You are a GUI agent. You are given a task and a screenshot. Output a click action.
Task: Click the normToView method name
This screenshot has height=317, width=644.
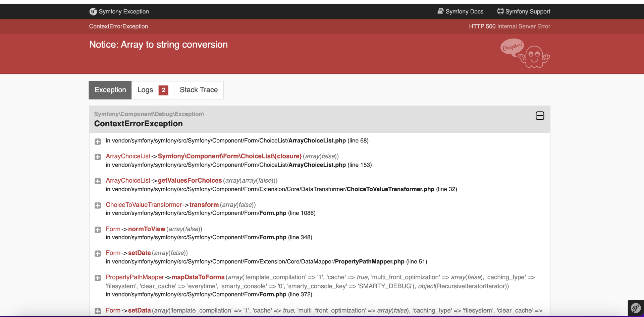(x=147, y=229)
